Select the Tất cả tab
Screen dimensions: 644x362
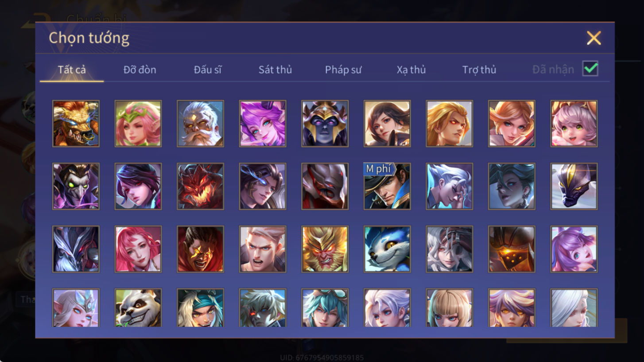click(x=72, y=70)
